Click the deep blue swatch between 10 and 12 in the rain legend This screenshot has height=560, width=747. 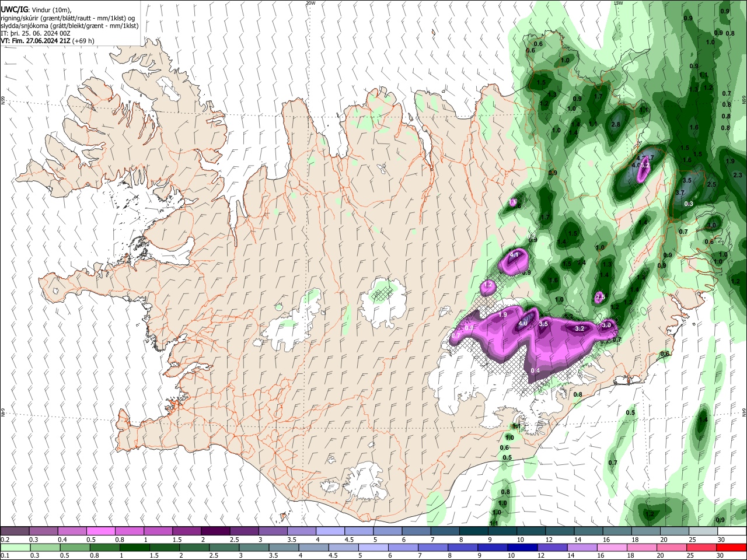point(521,547)
